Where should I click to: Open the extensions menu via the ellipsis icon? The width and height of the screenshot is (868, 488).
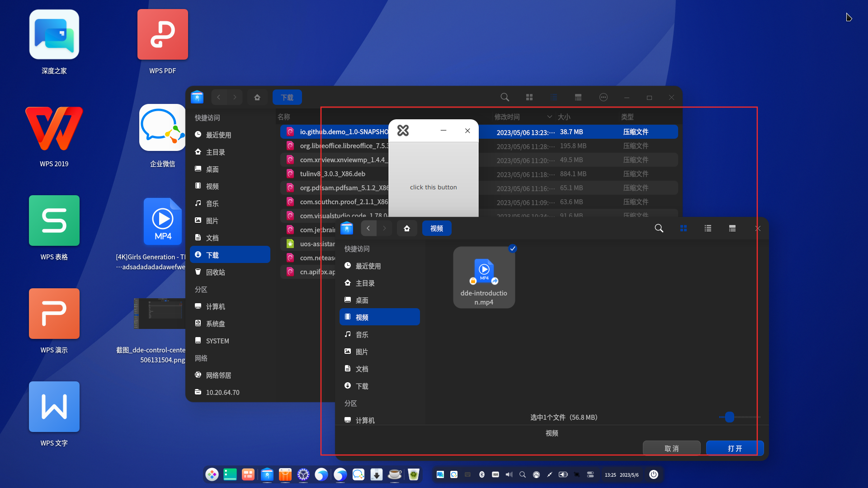click(x=603, y=97)
